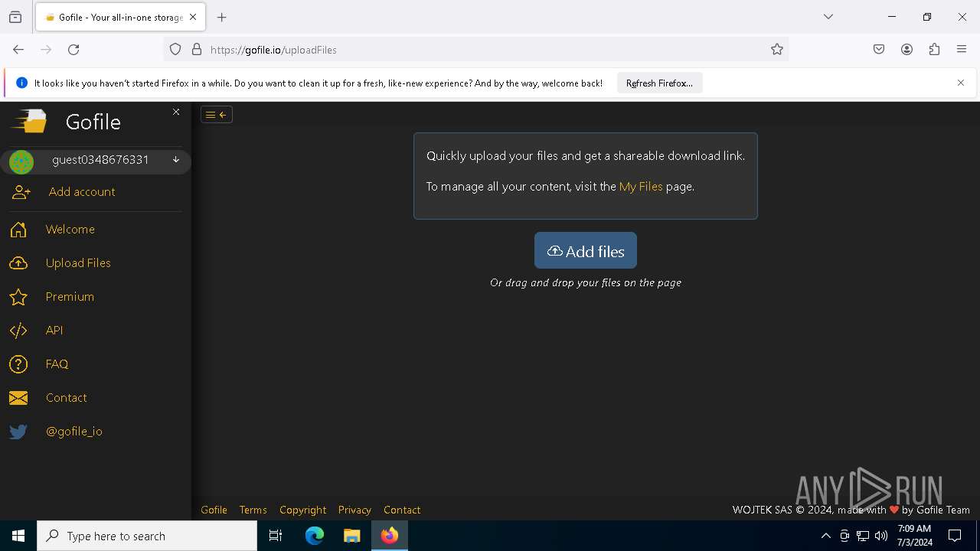980x551 pixels.
Task: Select the Gofile browser tab
Action: 119,17
